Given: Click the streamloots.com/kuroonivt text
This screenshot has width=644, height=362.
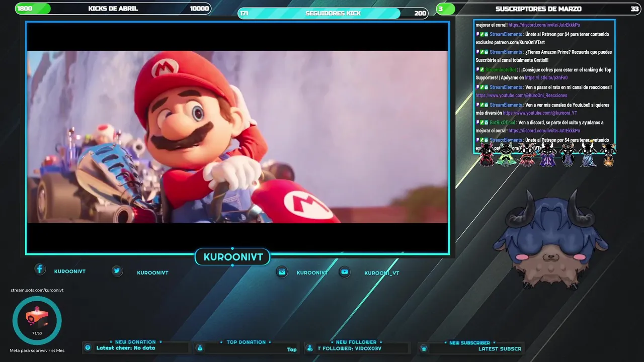Looking at the screenshot, I should tap(37, 290).
